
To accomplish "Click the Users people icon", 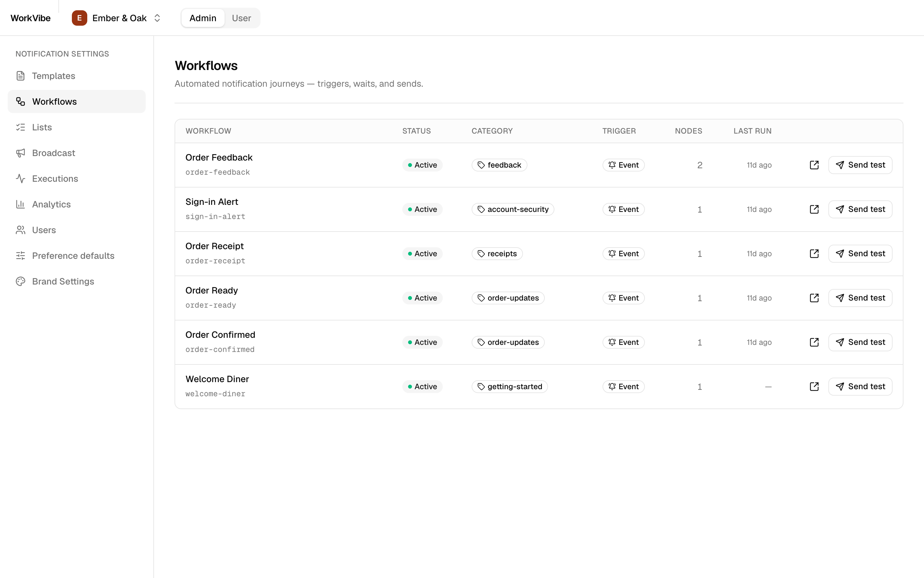I will (x=21, y=230).
